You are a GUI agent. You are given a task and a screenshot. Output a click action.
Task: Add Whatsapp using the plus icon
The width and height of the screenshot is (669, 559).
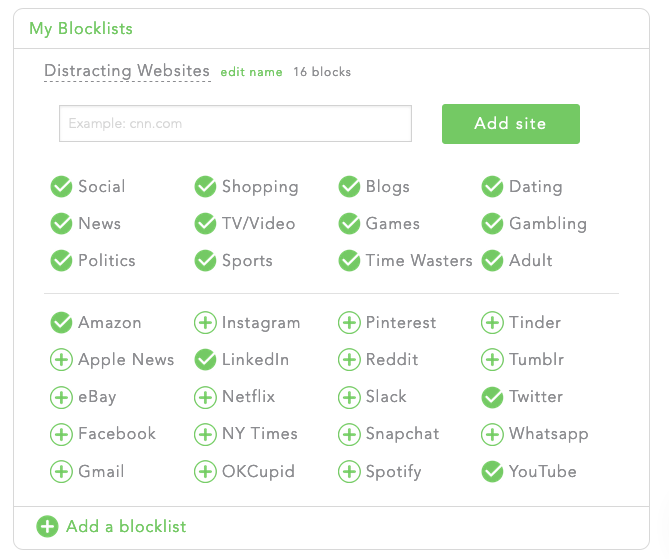492,434
